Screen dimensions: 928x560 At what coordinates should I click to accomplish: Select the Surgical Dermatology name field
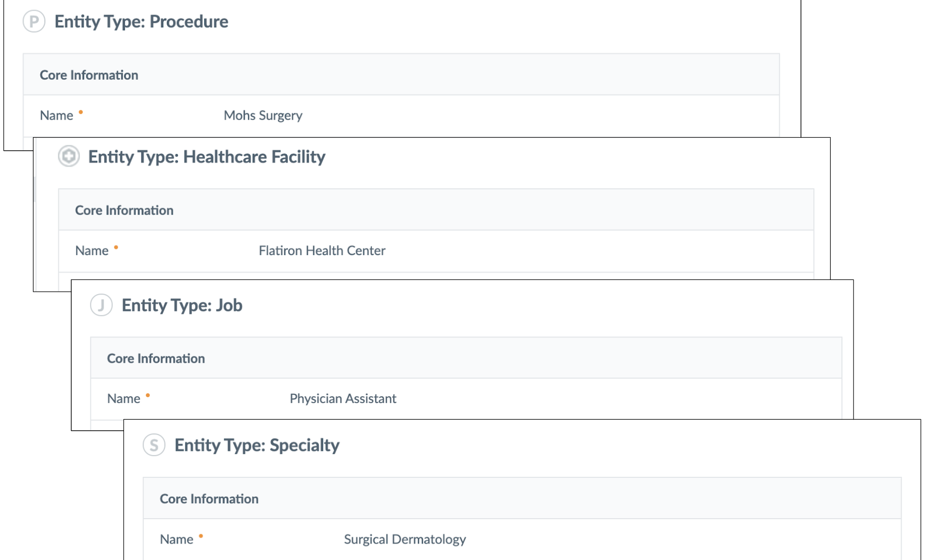tap(405, 539)
